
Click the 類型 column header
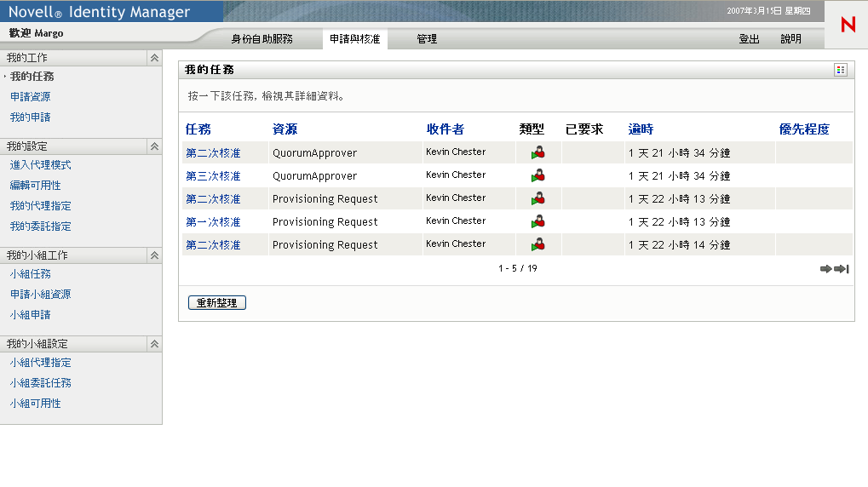(532, 129)
